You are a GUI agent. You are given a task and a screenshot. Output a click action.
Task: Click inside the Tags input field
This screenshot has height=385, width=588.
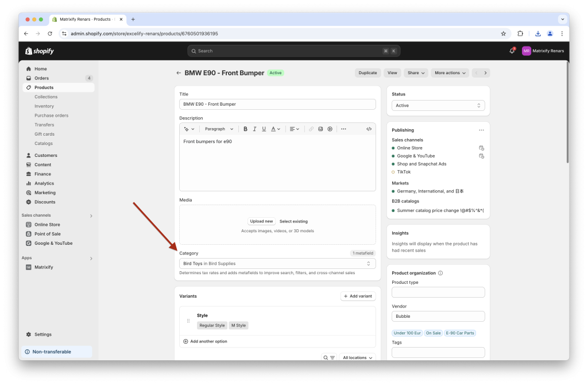[x=438, y=352]
